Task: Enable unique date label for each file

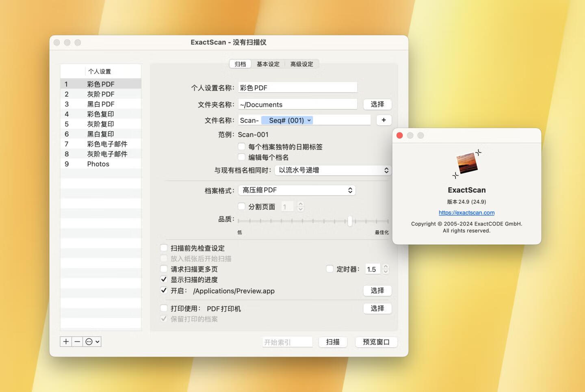Action: pos(242,147)
